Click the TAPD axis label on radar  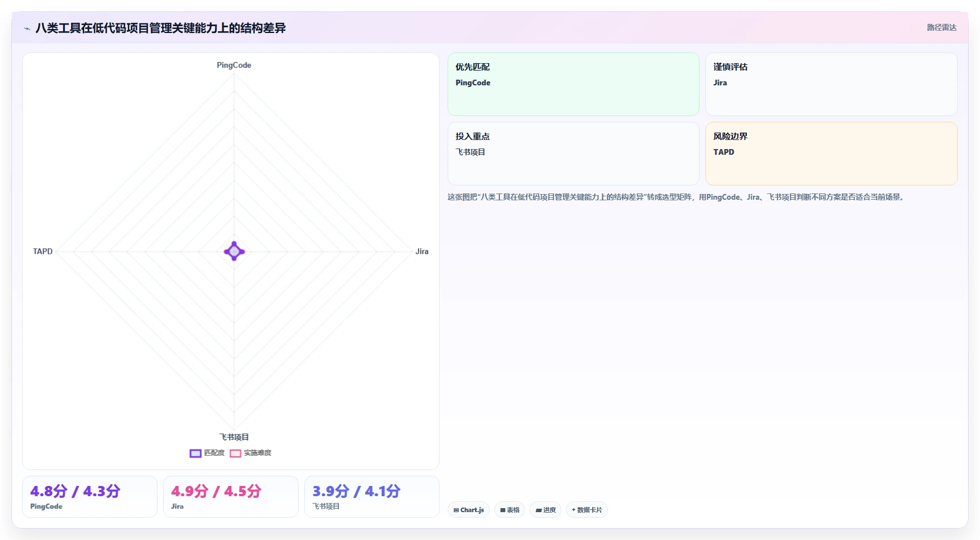43,251
